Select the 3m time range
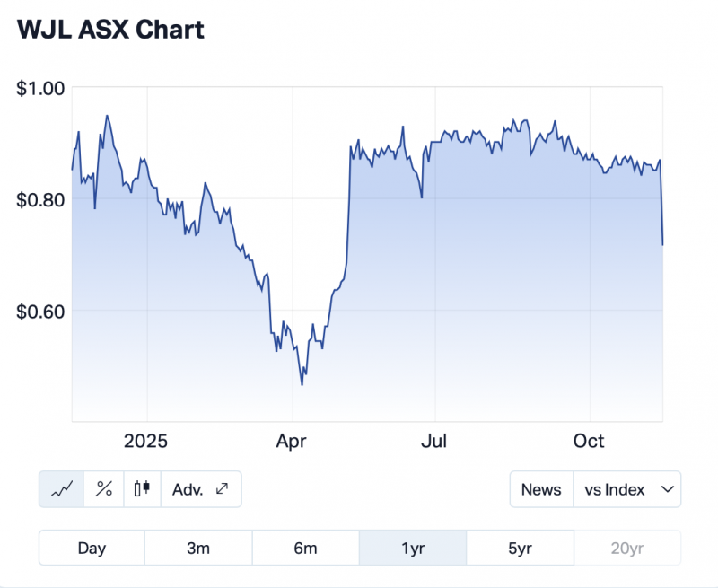718x588 pixels. (x=198, y=548)
